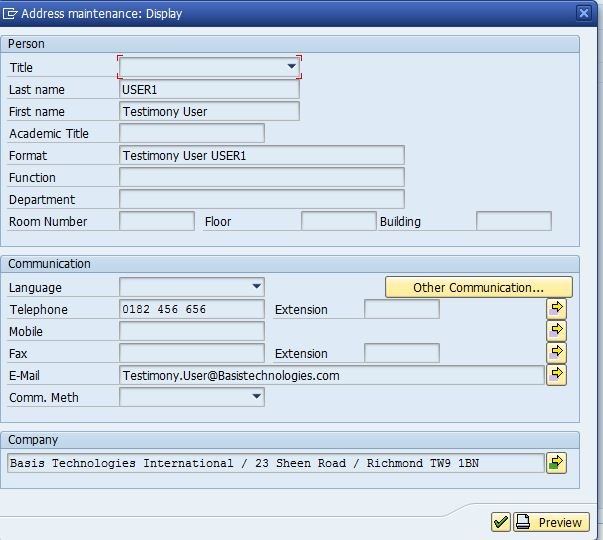Click the Company section header
This screenshot has height=540, width=603.
pos(290,440)
